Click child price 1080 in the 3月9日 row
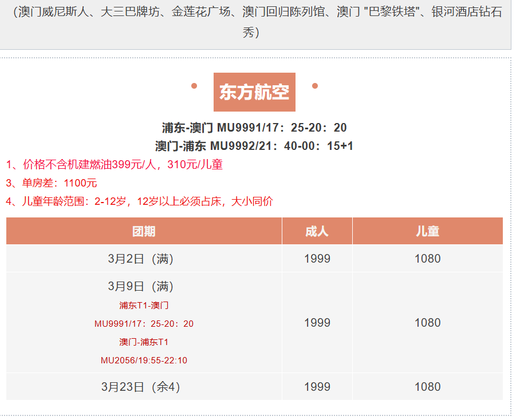 (428, 323)
